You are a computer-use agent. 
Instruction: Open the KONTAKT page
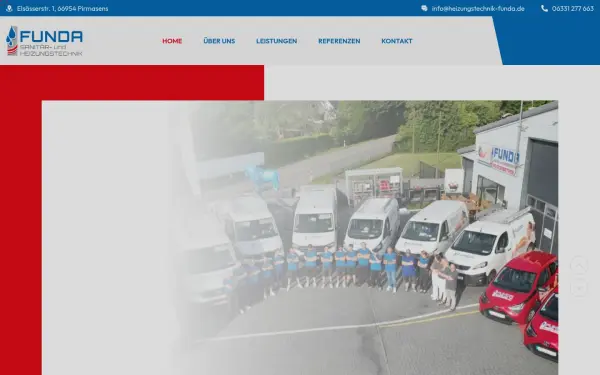point(397,41)
